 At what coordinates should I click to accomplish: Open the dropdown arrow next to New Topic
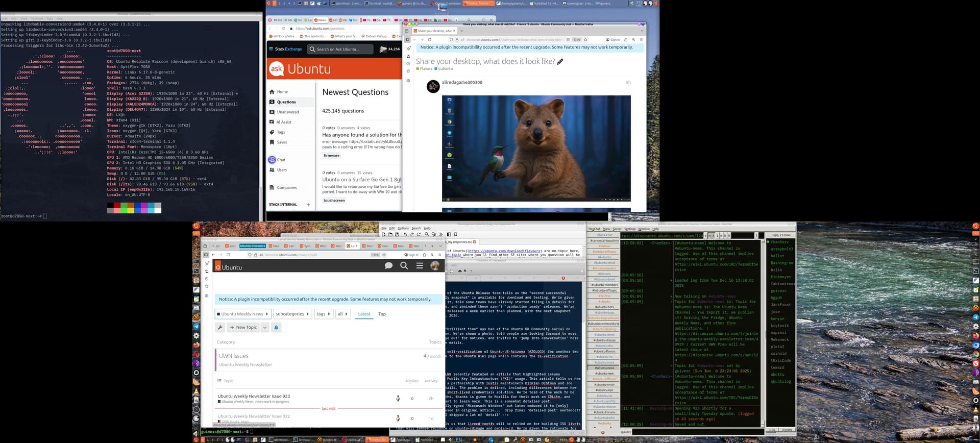pyautogui.click(x=264, y=328)
